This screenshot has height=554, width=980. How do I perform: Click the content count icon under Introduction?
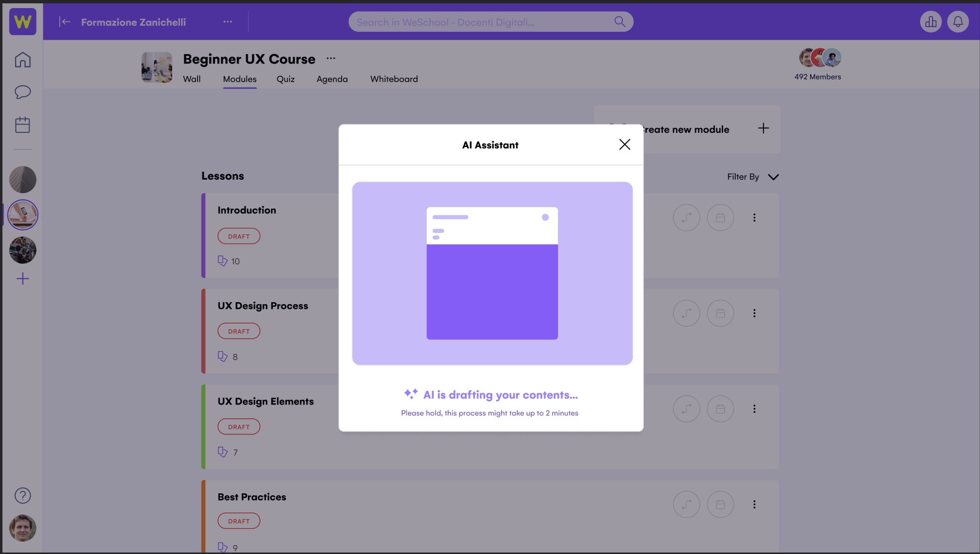click(222, 261)
